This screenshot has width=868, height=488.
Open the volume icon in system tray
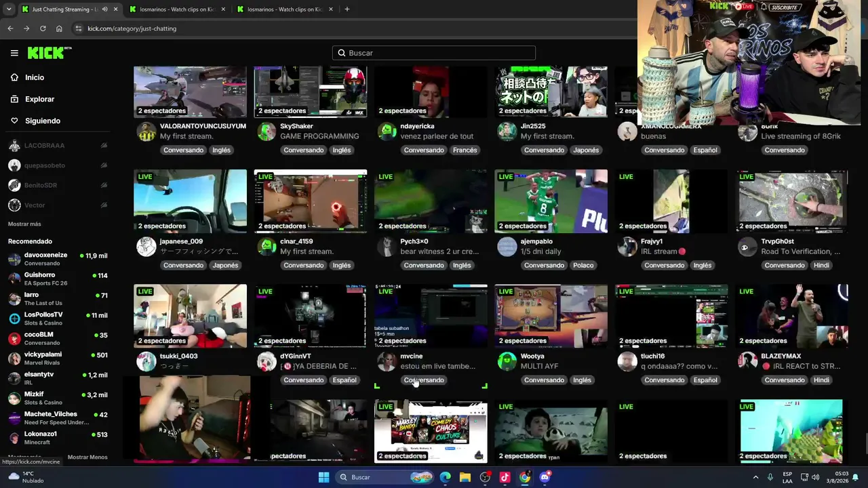tap(815, 477)
